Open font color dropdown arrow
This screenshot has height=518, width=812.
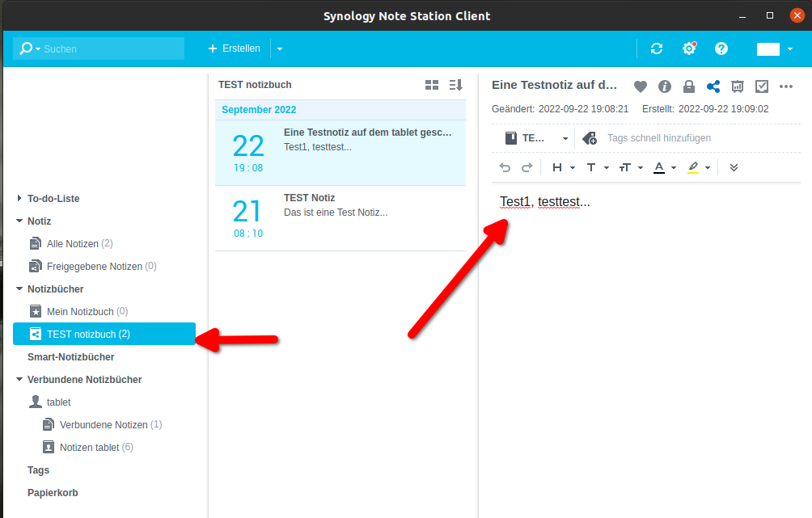pyautogui.click(x=674, y=167)
